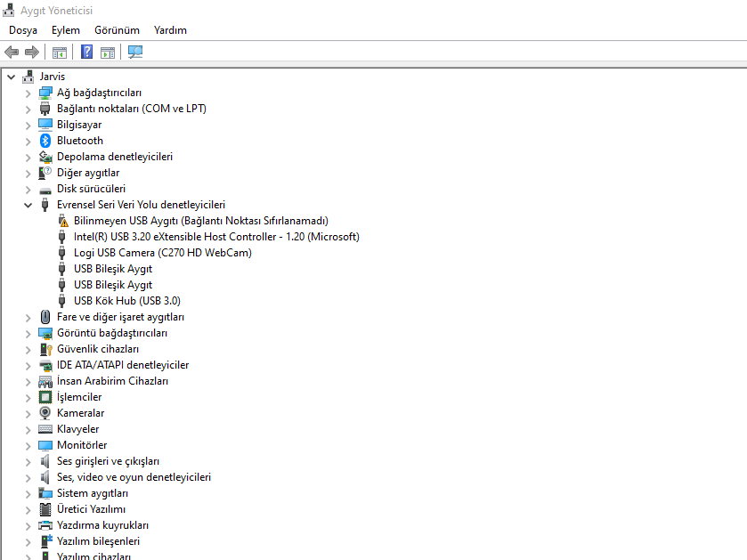This screenshot has height=560, width=747.
Task: Click the display adapters icon
Action: pyautogui.click(x=45, y=333)
